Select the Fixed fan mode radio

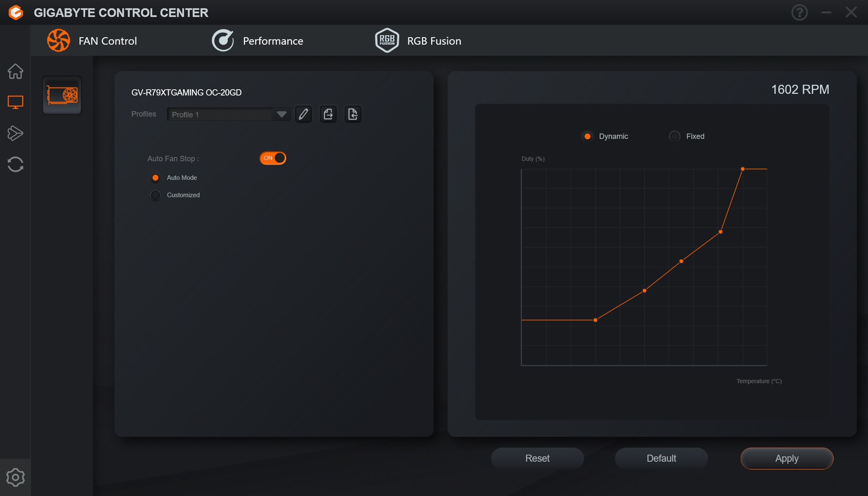[x=675, y=136]
